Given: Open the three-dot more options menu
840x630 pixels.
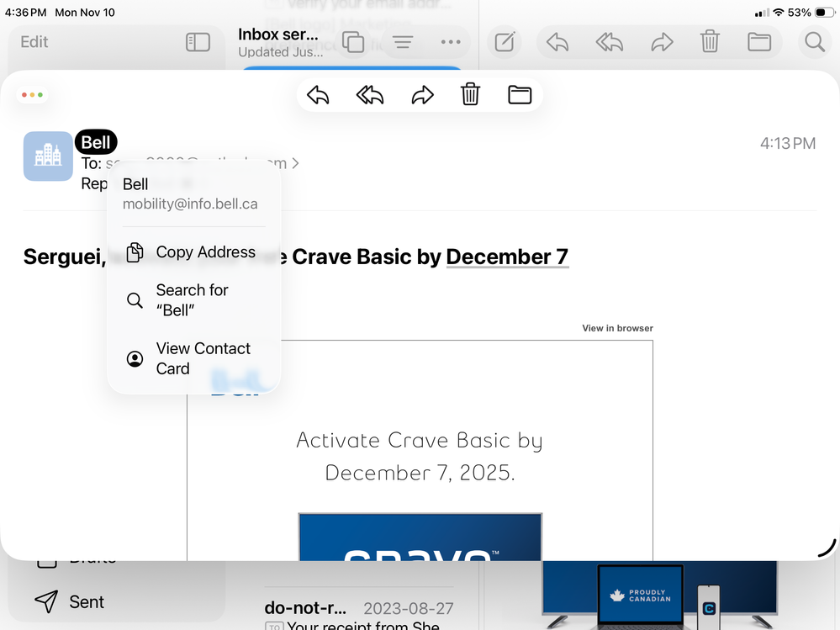Looking at the screenshot, I should coord(451,42).
